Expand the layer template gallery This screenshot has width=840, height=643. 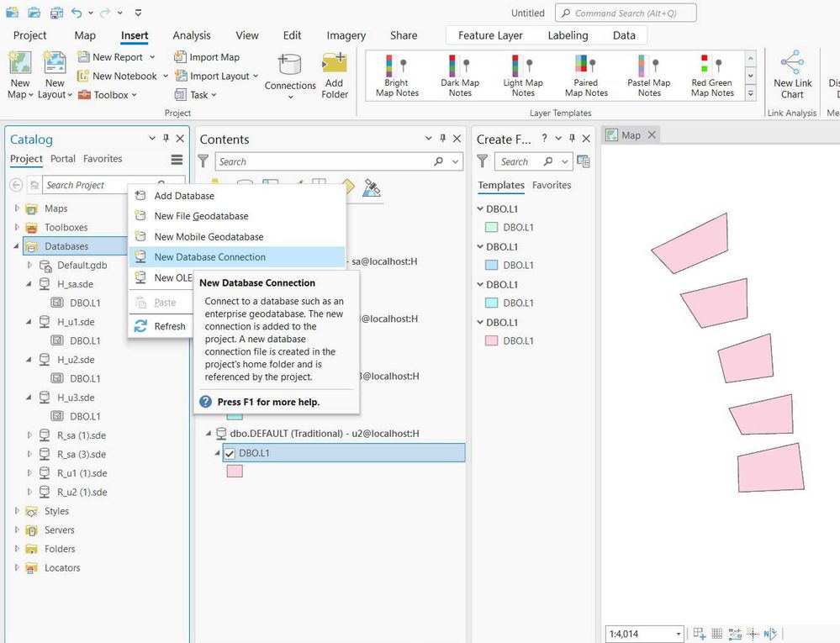(751, 94)
